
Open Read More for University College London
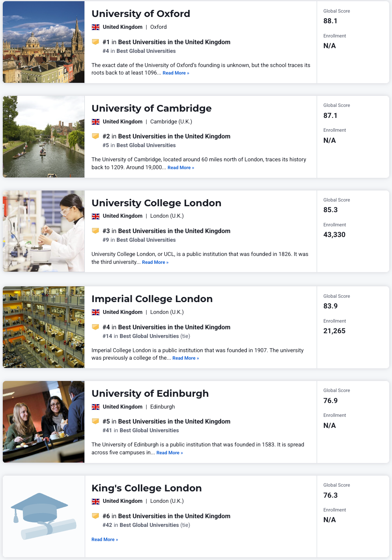point(155,262)
